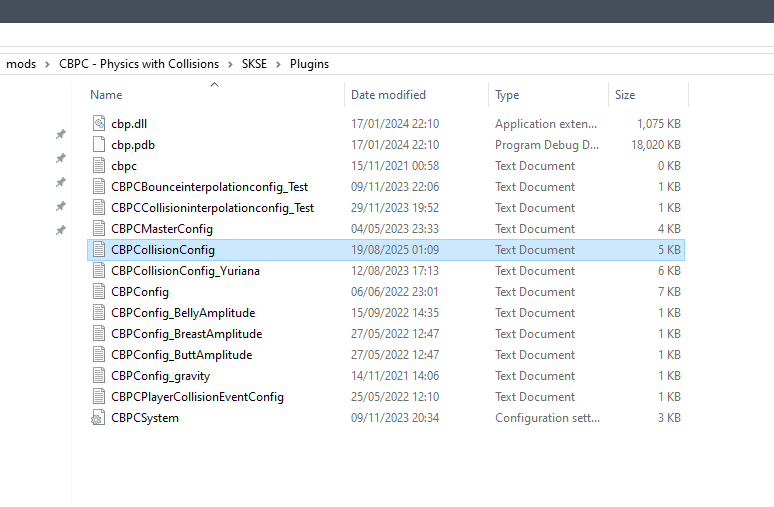Navigate to SKSE in address bar
Image resolution: width=774 pixels, height=507 pixels.
[x=254, y=64]
